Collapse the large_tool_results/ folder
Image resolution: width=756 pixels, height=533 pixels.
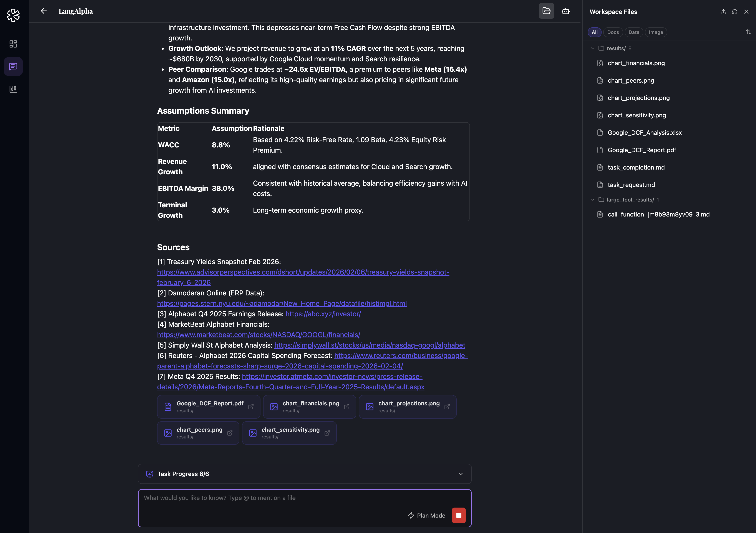coord(592,200)
